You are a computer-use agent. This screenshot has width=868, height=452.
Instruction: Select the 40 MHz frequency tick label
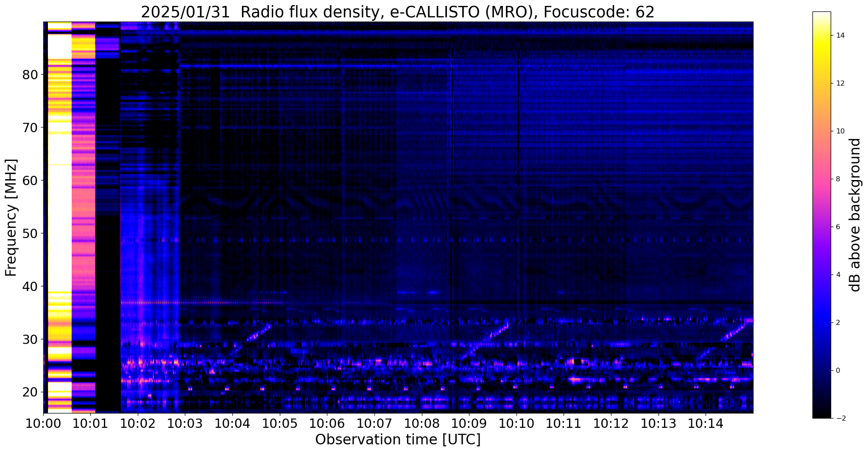(31, 286)
